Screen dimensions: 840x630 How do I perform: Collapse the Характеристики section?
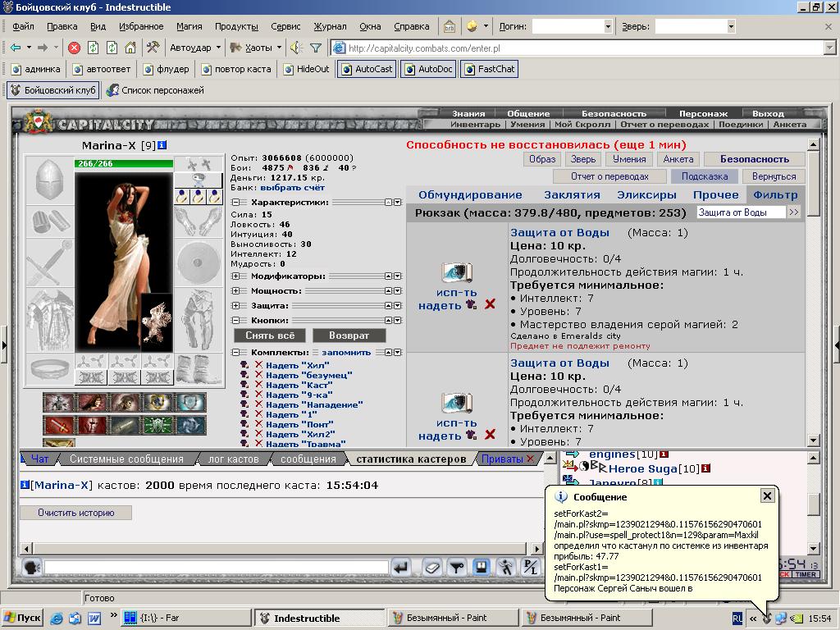[235, 203]
